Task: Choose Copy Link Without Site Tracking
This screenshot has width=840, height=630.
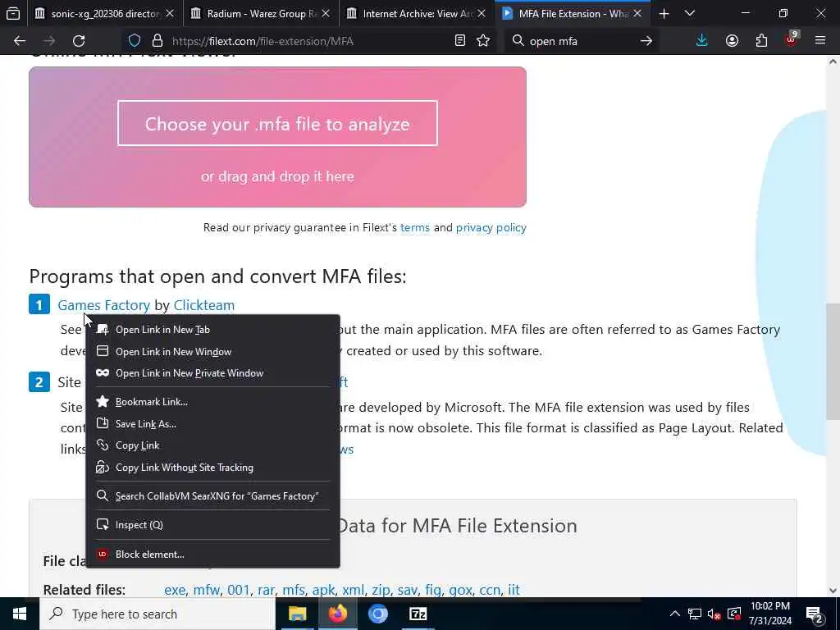Action: (x=212, y=467)
